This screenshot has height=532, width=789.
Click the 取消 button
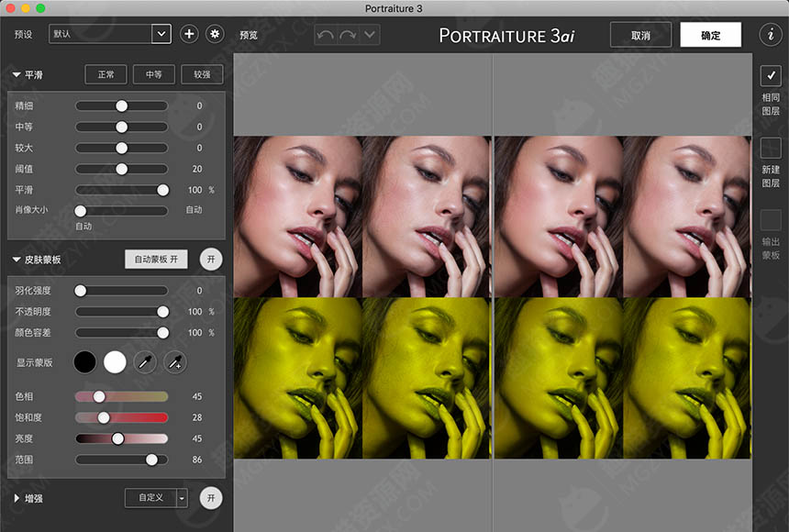coord(640,35)
